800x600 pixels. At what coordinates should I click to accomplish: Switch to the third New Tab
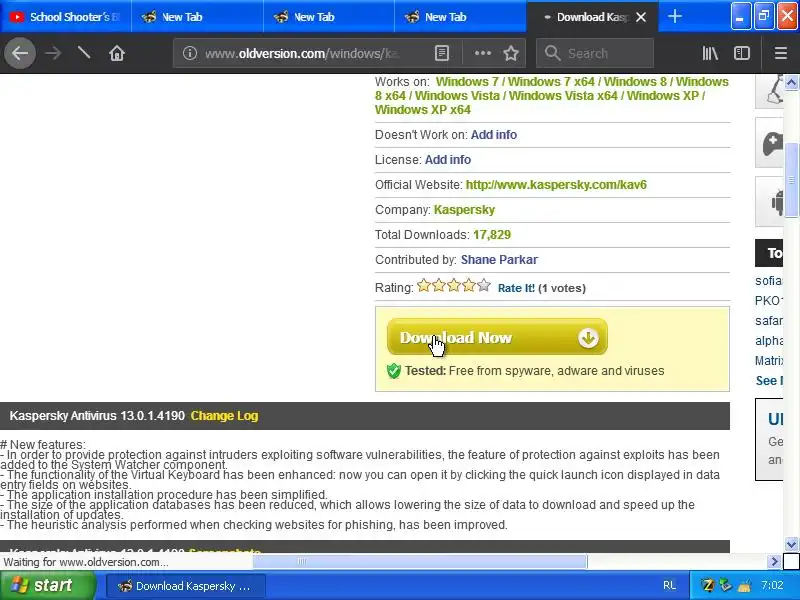[461, 17]
